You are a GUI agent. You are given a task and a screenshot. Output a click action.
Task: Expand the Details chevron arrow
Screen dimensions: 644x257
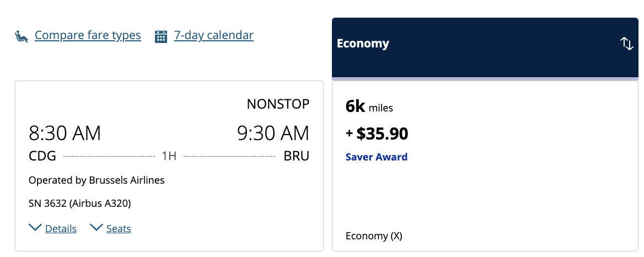pyautogui.click(x=35, y=228)
